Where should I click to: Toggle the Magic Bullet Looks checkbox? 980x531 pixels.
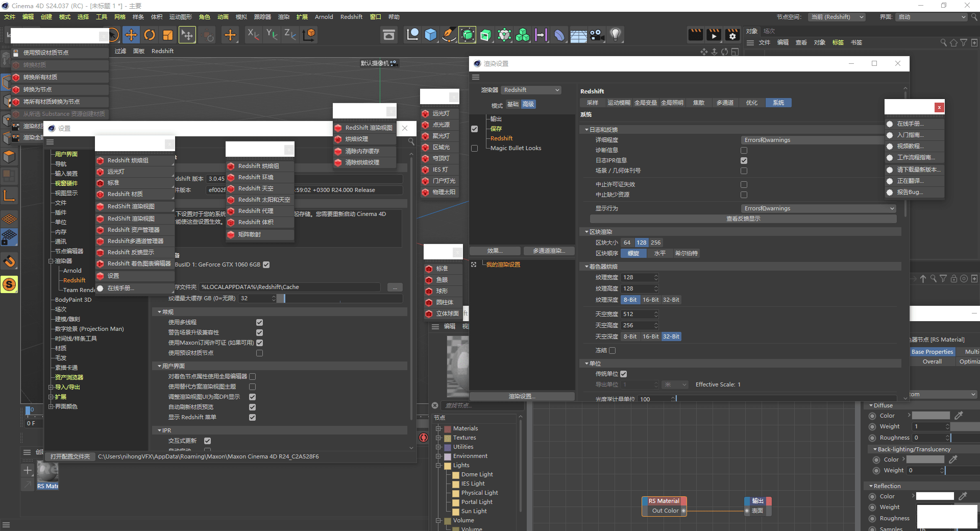[x=474, y=148]
